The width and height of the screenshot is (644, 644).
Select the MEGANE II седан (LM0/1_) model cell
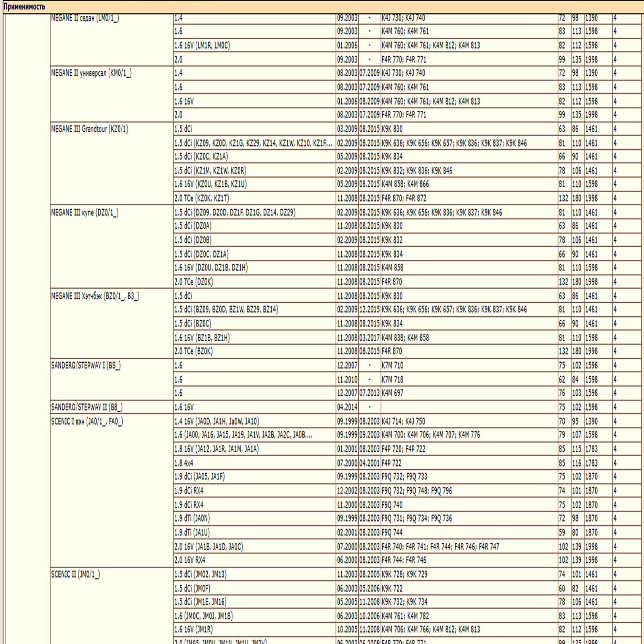tap(85, 19)
